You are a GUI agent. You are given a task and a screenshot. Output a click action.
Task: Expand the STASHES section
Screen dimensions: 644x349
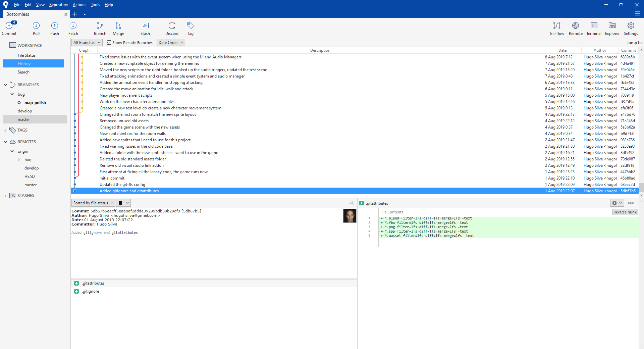[x=5, y=196]
